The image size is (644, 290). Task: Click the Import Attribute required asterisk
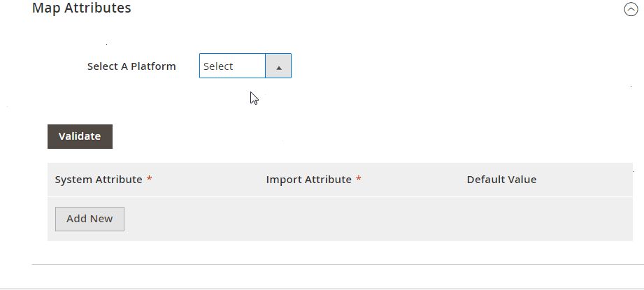click(x=359, y=180)
